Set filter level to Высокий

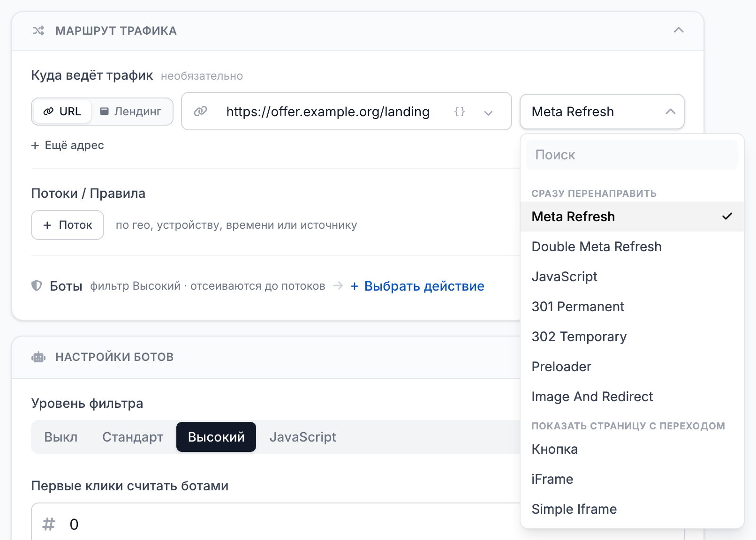[216, 437]
